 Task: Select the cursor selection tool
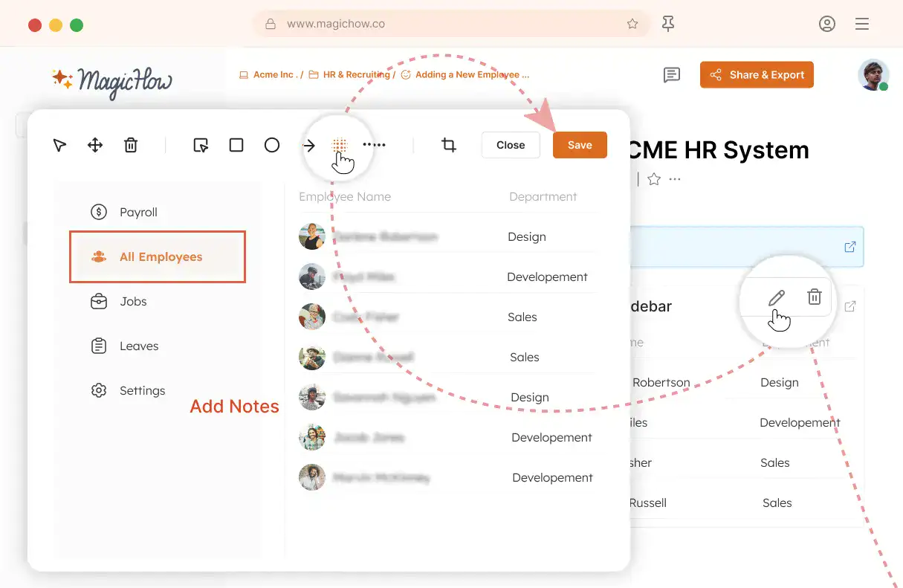point(59,145)
